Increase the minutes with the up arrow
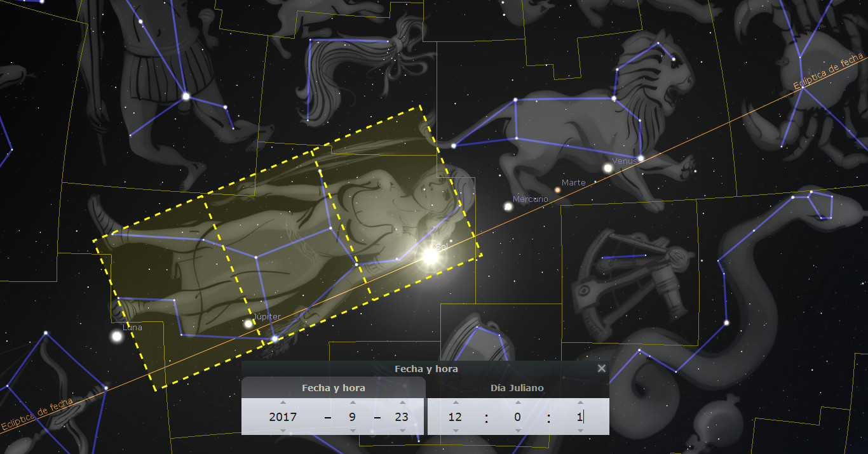This screenshot has height=454, width=868. 517,403
